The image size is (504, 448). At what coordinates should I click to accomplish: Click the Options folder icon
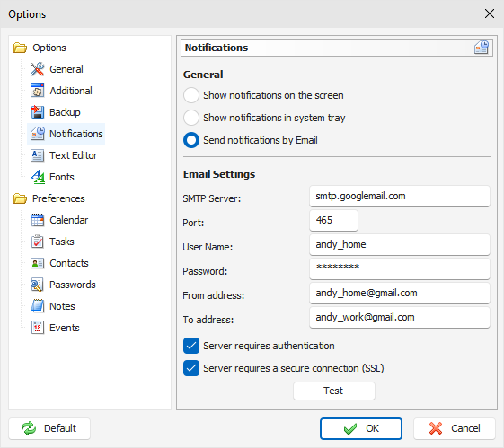20,48
